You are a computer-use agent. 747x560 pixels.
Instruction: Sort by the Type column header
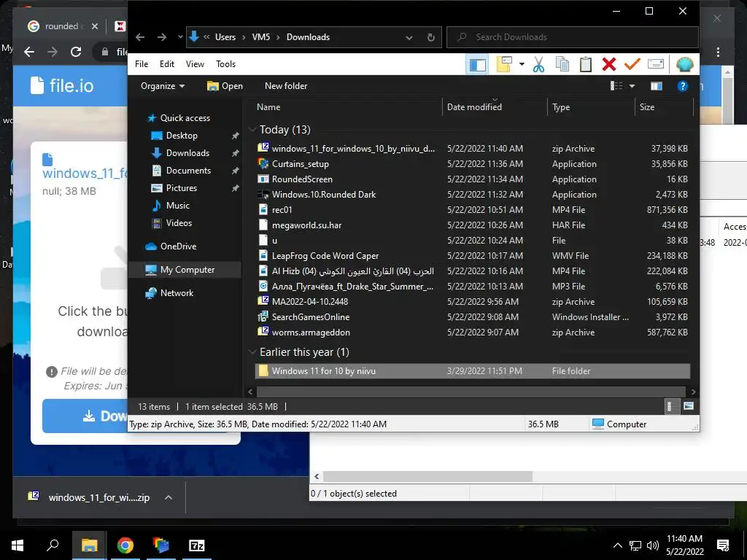point(591,107)
